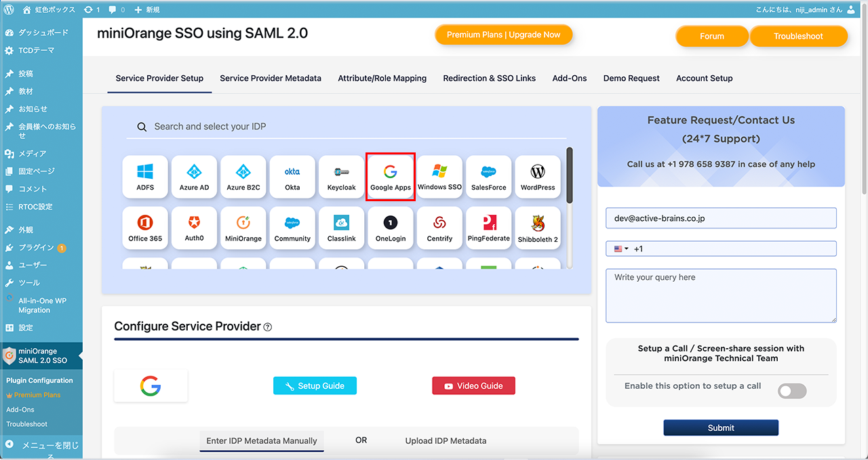This screenshot has width=868, height=460.
Task: Click the Write your query textarea
Action: pos(721,295)
